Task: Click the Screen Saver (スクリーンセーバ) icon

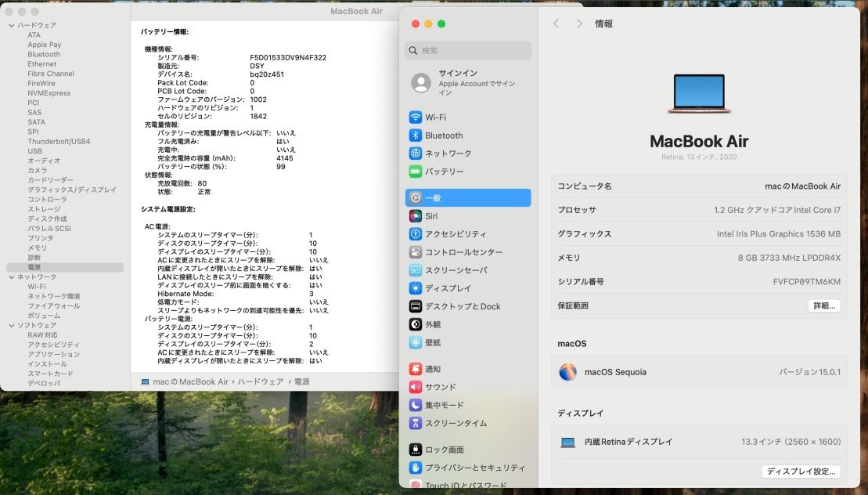Action: pos(415,270)
